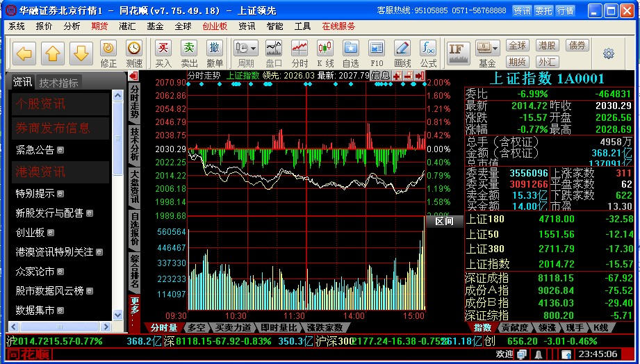Click the settings gear icon
Viewport: 640px width, 364px height.
click(609, 53)
